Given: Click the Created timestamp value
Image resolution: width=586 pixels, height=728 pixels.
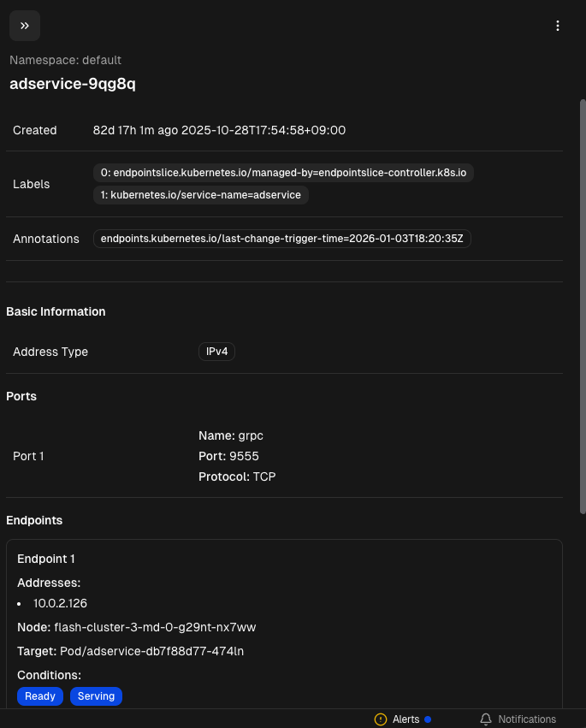Looking at the screenshot, I should pos(219,130).
